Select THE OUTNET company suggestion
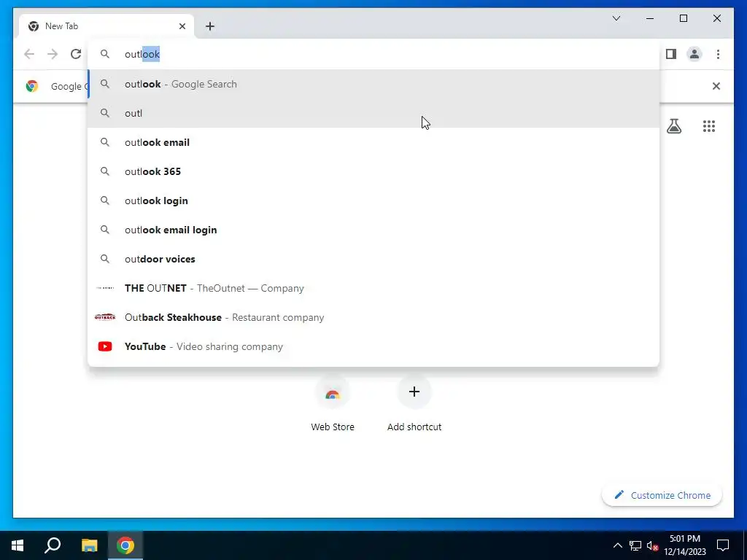The height and width of the screenshot is (560, 747). point(374,288)
